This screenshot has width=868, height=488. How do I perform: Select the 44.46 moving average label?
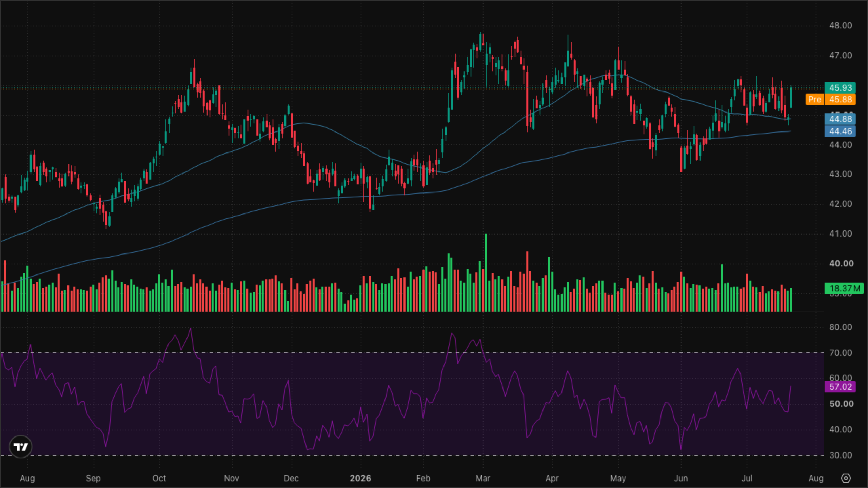[x=840, y=131]
